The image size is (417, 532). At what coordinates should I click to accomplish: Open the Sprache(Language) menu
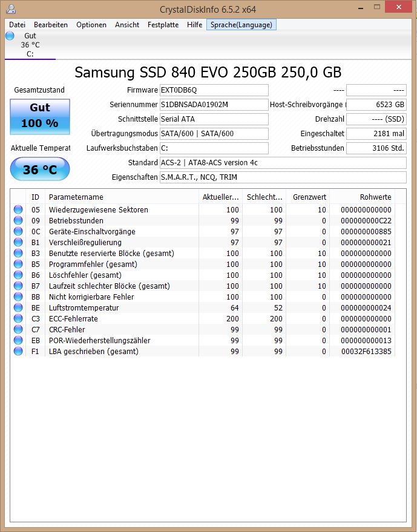coord(241,24)
